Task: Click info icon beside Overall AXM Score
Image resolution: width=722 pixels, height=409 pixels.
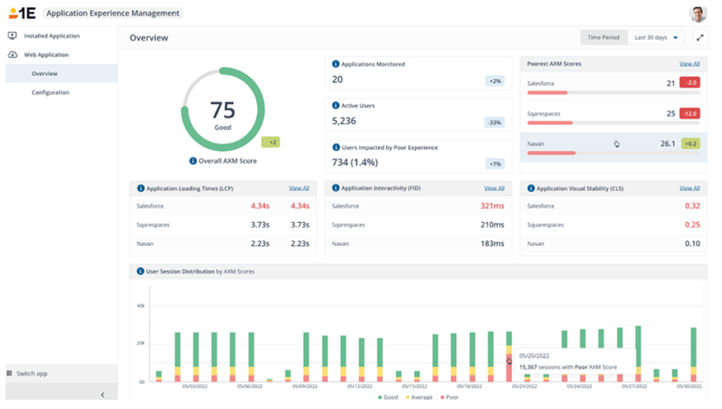Action: [192, 160]
